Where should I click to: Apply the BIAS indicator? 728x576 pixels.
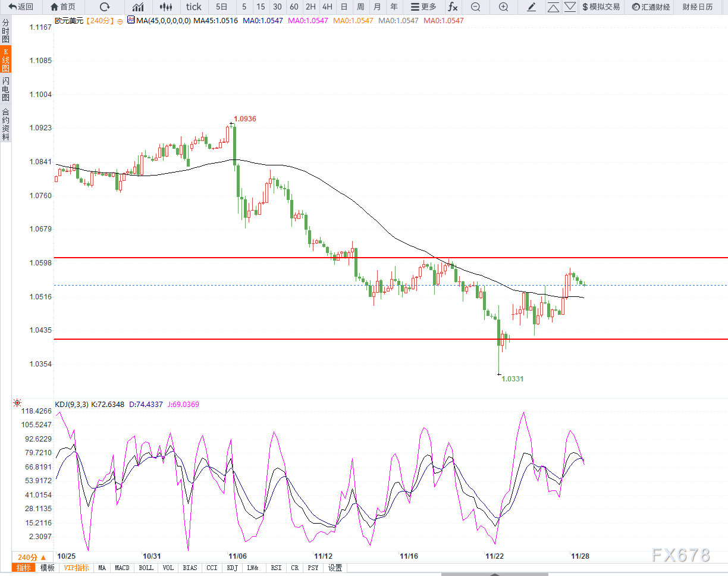(x=190, y=568)
